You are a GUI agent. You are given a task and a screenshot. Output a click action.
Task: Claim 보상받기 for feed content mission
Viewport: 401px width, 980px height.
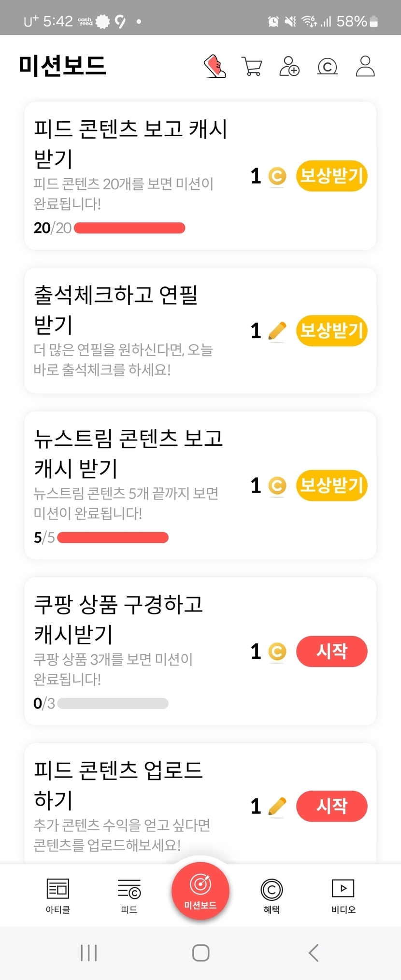click(x=331, y=176)
